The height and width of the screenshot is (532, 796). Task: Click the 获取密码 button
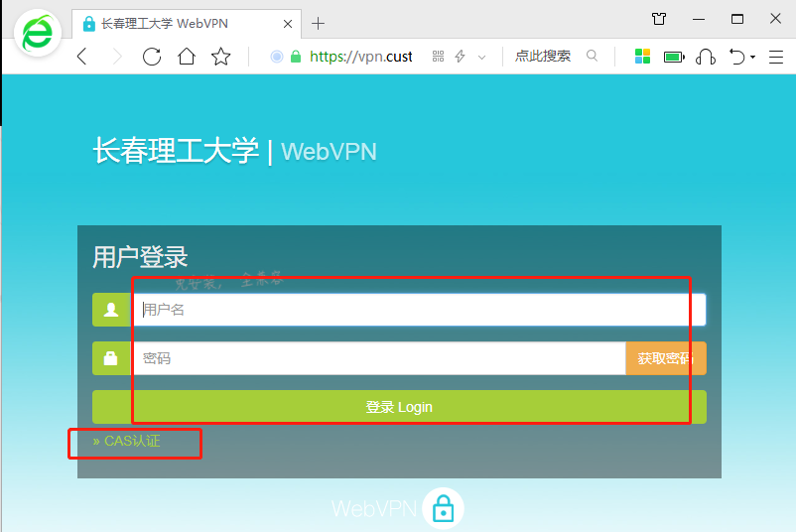[666, 358]
